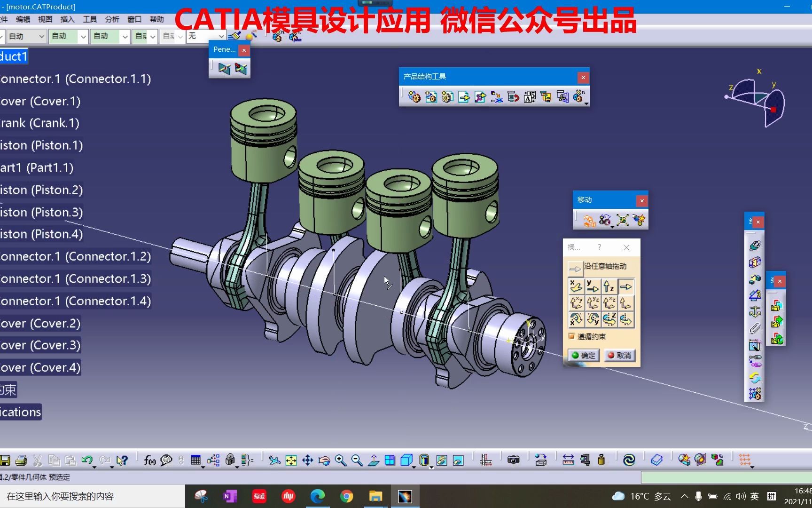Select Piston (Piston.3) in the specification tree
812x508 pixels.
(41, 212)
